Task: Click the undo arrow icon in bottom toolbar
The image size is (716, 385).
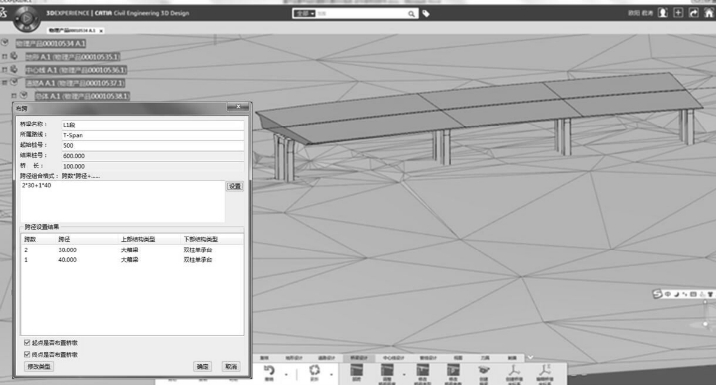Action: pyautogui.click(x=269, y=370)
